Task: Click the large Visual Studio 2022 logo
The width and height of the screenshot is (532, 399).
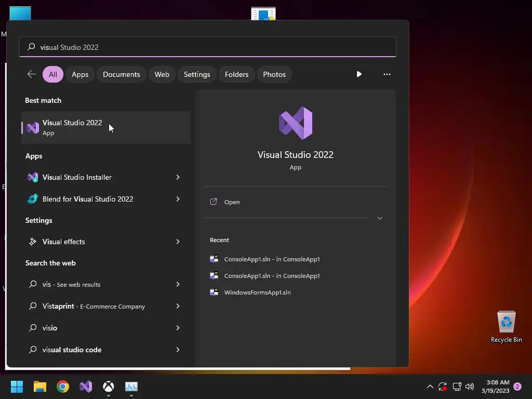Action: pyautogui.click(x=296, y=123)
